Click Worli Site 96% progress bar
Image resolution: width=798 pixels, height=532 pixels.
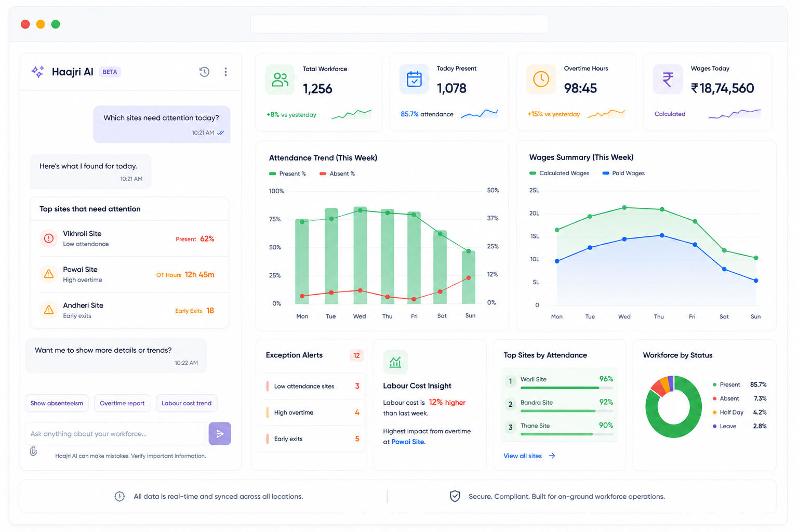(x=567, y=388)
